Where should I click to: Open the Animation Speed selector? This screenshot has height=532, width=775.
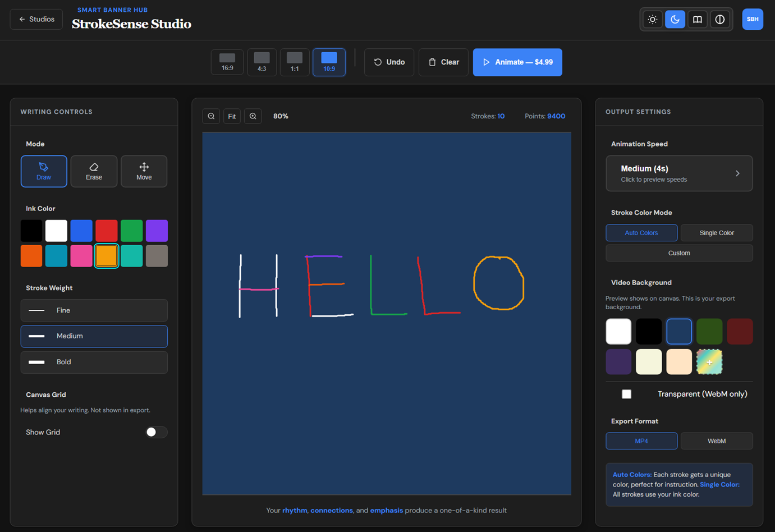point(679,173)
